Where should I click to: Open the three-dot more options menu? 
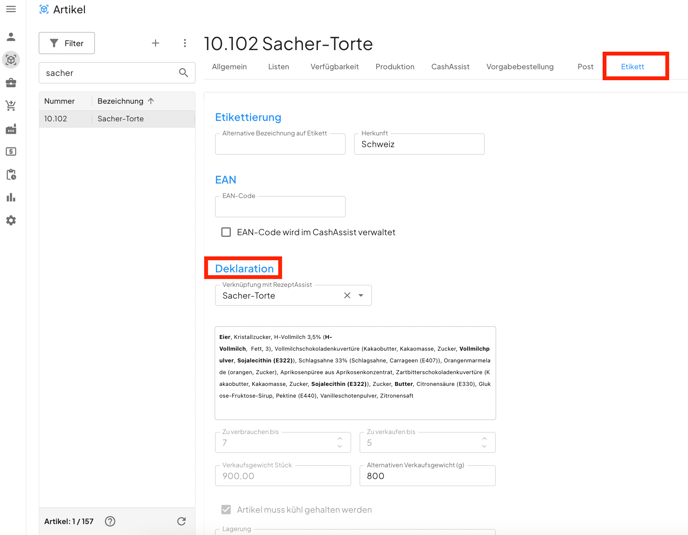(x=184, y=43)
